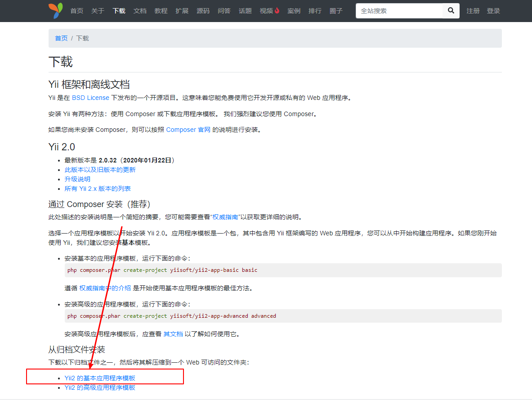Image resolution: width=532 pixels, height=401 pixels.
Task: Open the 首页 nav menu item
Action: tap(77, 11)
